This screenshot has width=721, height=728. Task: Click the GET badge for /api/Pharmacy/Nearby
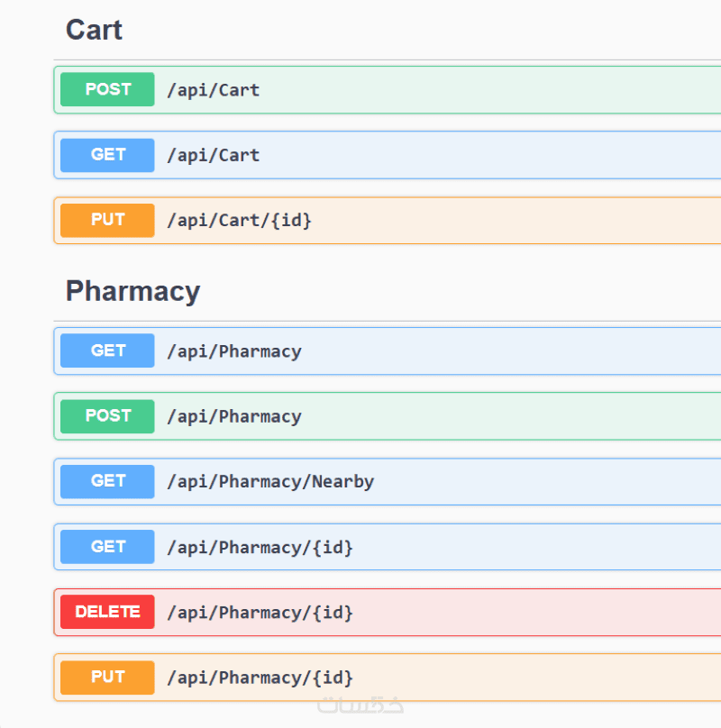coord(107,481)
